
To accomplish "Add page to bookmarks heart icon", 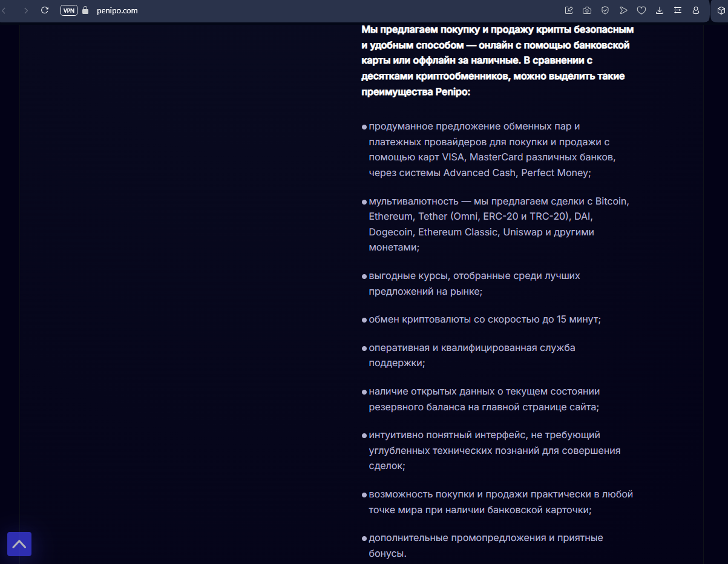I will (641, 10).
